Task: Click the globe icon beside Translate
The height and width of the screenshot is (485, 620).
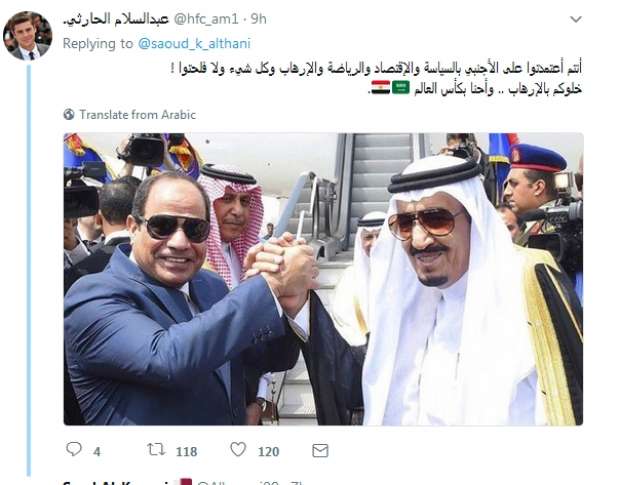Action: tap(69, 114)
